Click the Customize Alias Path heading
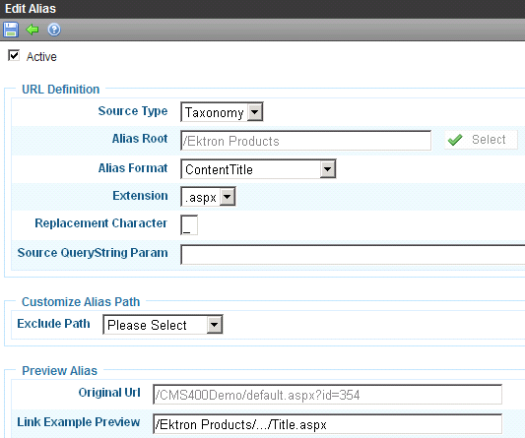Viewport: 525px width, 438px height. (81, 302)
